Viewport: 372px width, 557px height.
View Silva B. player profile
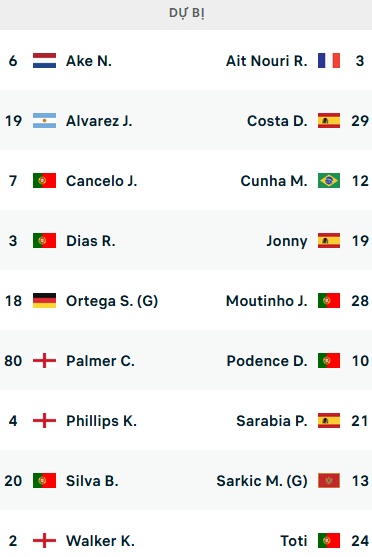pyautogui.click(x=92, y=481)
